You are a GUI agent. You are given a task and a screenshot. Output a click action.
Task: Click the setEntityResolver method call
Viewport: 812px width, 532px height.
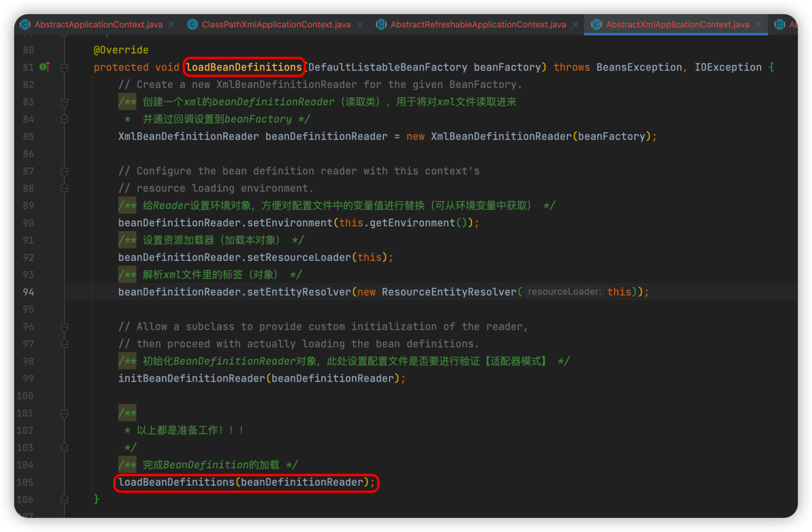(x=299, y=292)
